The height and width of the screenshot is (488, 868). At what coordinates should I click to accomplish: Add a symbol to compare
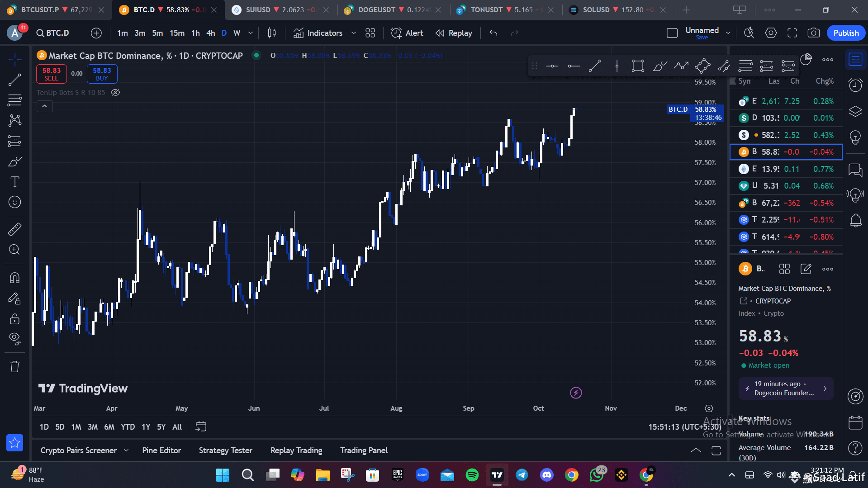tap(96, 33)
